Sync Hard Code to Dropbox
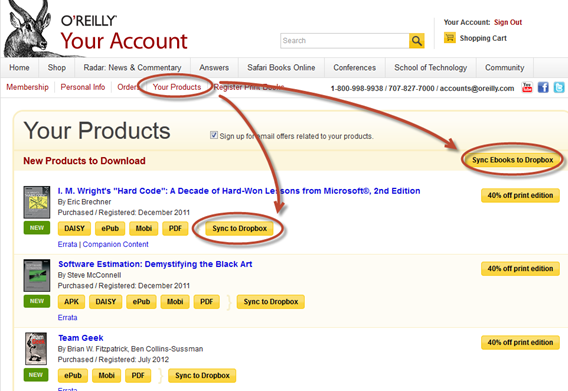This screenshot has width=568, height=391. 239,228
